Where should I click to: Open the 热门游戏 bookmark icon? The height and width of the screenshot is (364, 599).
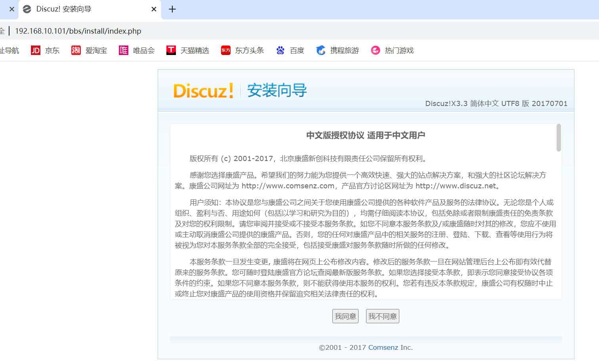(376, 50)
